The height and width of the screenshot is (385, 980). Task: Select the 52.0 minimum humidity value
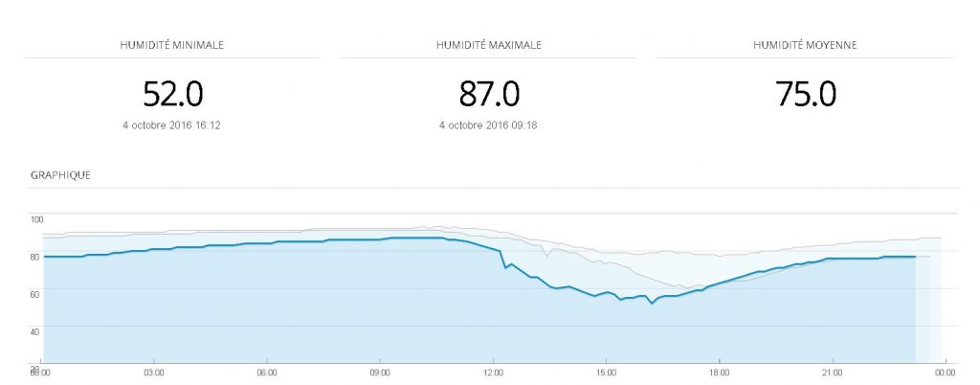coord(172,94)
